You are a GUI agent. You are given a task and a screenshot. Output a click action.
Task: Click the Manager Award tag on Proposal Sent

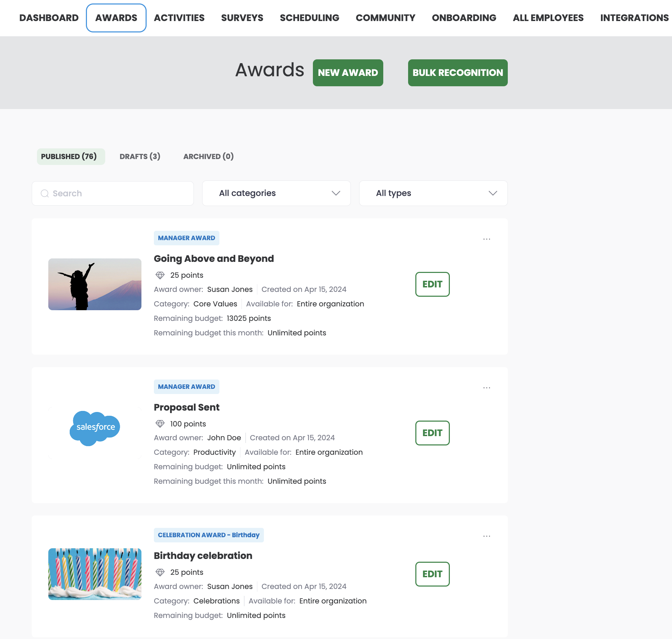coord(186,387)
